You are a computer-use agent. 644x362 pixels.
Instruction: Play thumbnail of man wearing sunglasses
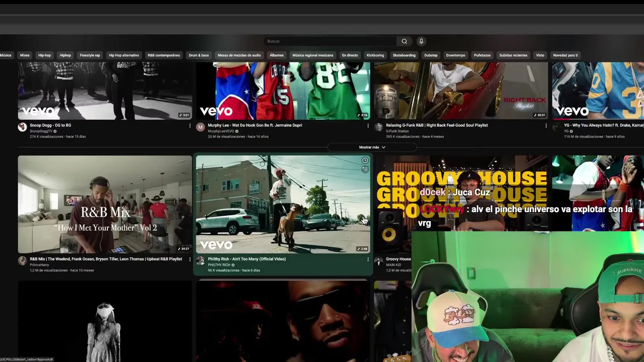point(283,322)
